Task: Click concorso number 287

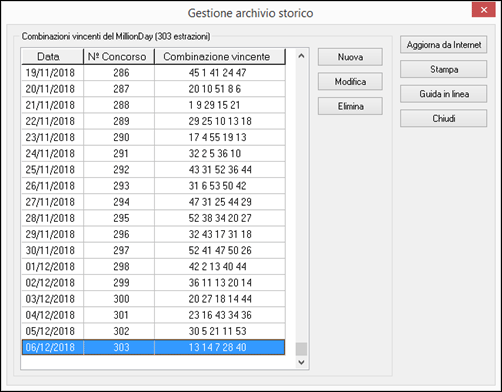Action: click(121, 89)
